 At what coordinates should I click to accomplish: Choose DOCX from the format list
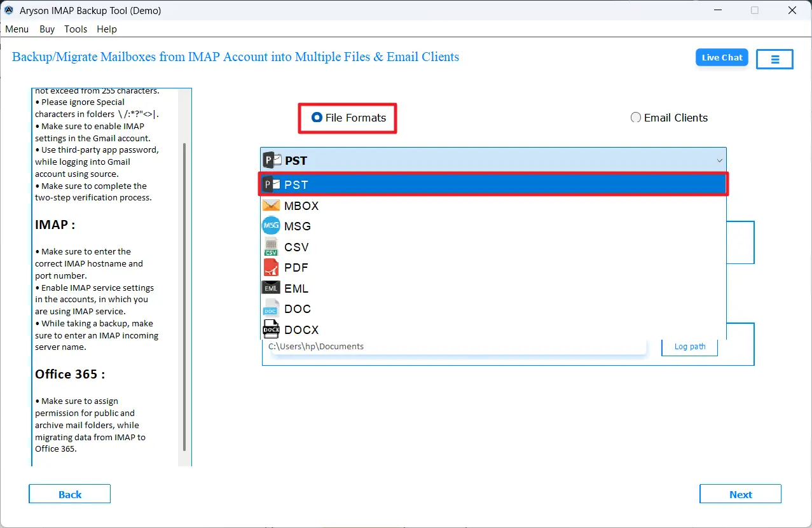pyautogui.click(x=493, y=330)
